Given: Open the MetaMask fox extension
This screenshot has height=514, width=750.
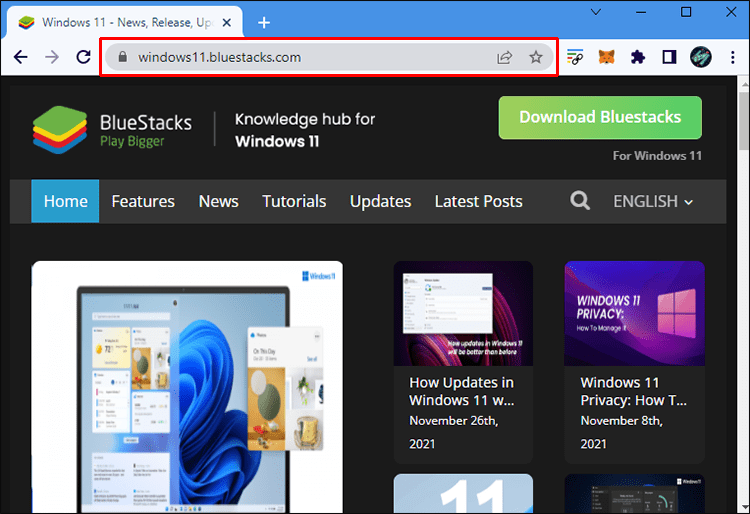Looking at the screenshot, I should coord(607,57).
